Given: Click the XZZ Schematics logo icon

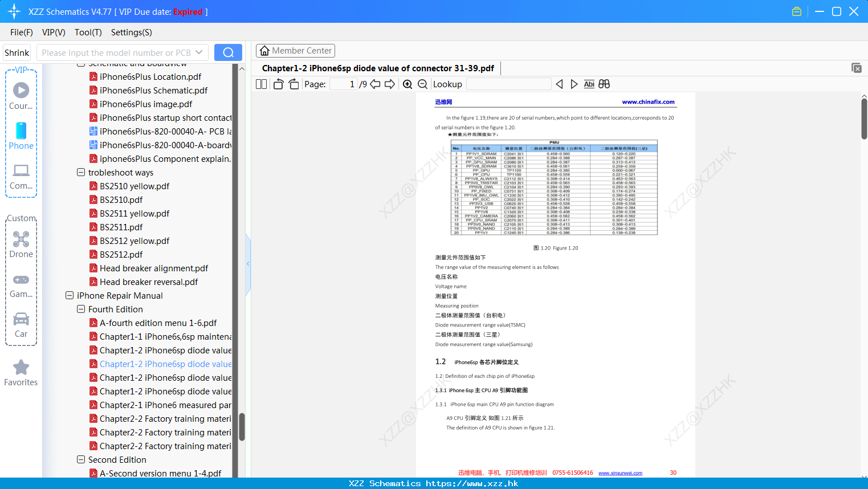Looking at the screenshot, I should 14,11.
